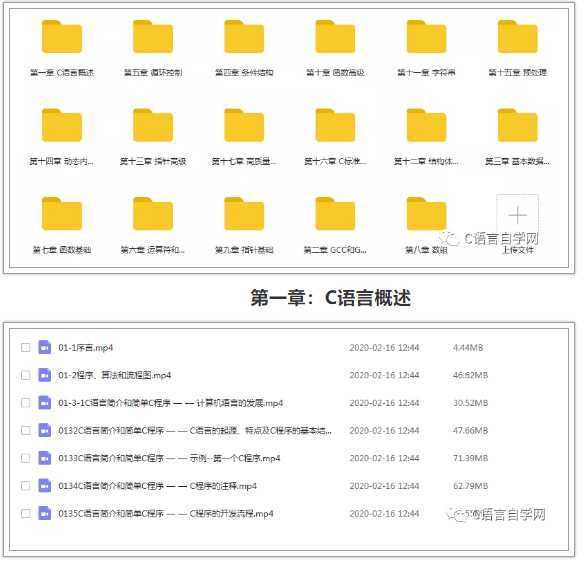The image size is (584, 562).
Task: Click video file icon in the 0134C row
Action: 45,486
